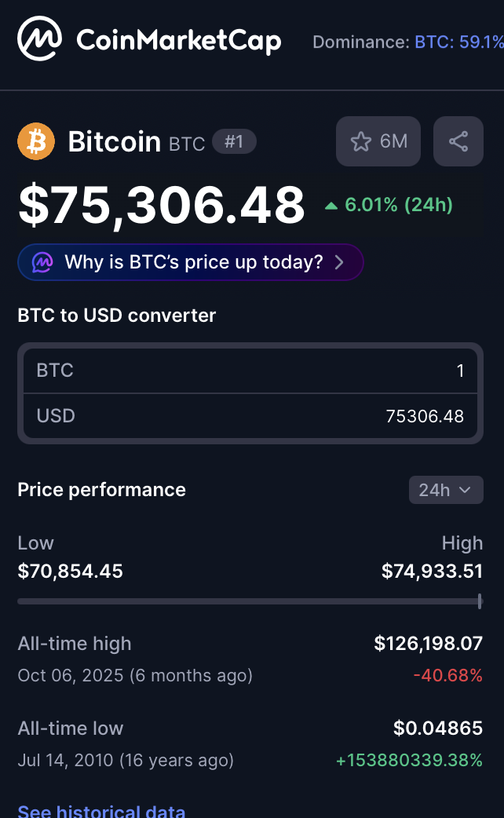
Task: Focus the USD amount converter field
Action: 250,416
